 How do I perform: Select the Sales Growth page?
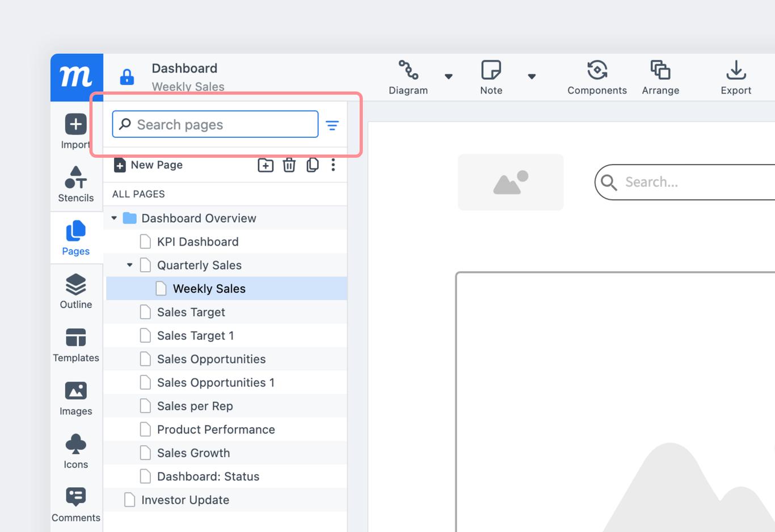(x=226, y=453)
